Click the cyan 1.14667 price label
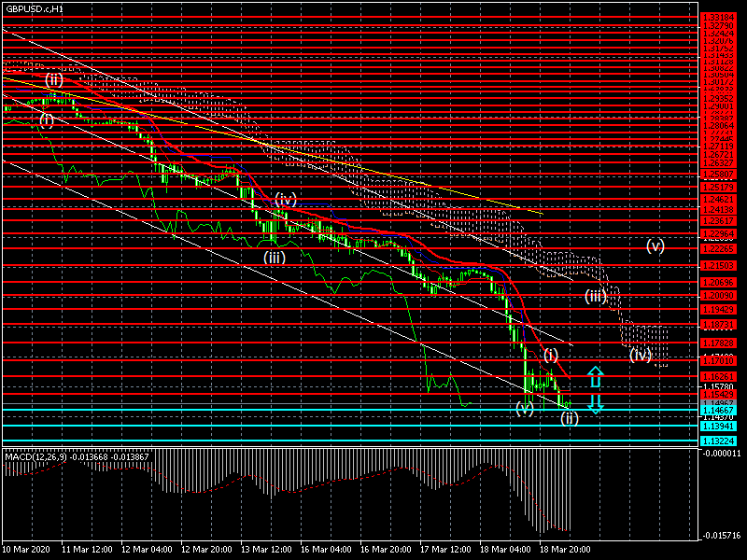This screenshot has width=747, height=560. [718, 410]
